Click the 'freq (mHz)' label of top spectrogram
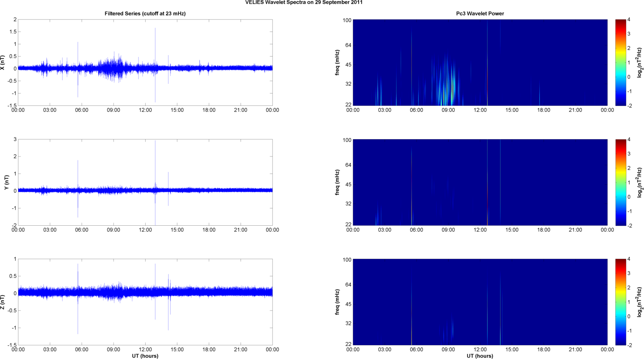644x359 pixels. (x=338, y=62)
